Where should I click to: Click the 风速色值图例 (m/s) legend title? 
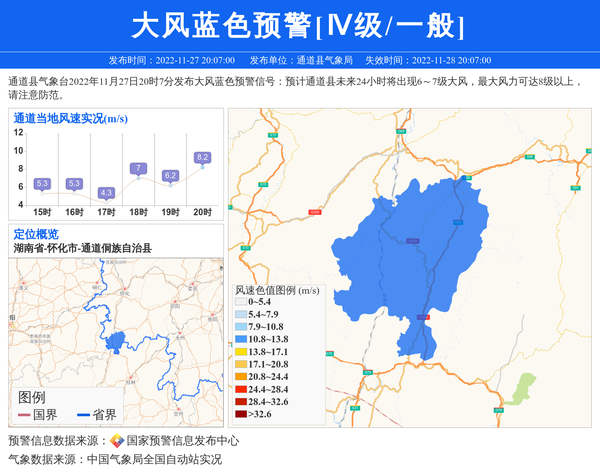point(277,290)
